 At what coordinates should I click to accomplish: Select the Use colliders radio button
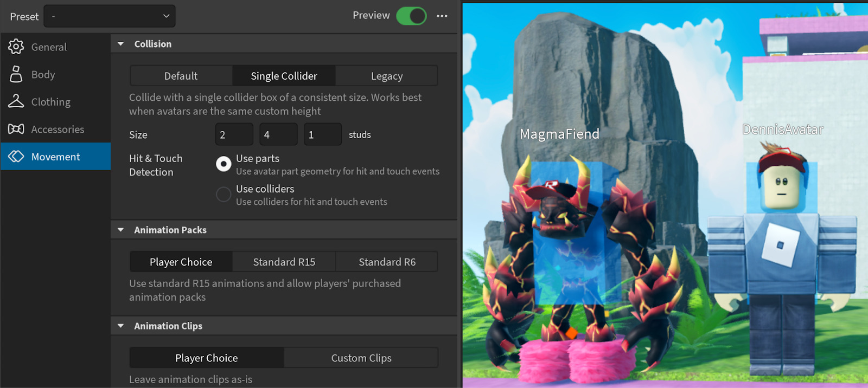224,194
